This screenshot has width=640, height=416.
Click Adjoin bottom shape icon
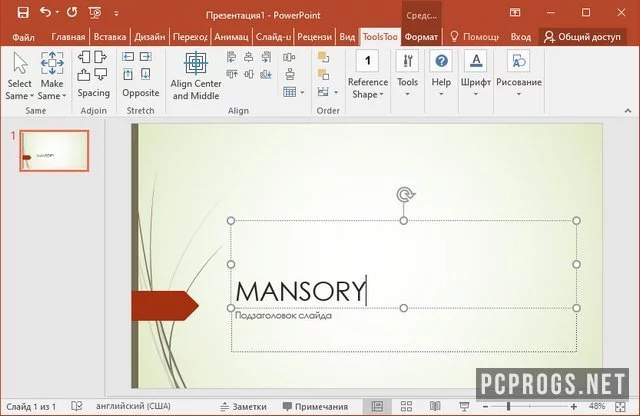click(100, 75)
